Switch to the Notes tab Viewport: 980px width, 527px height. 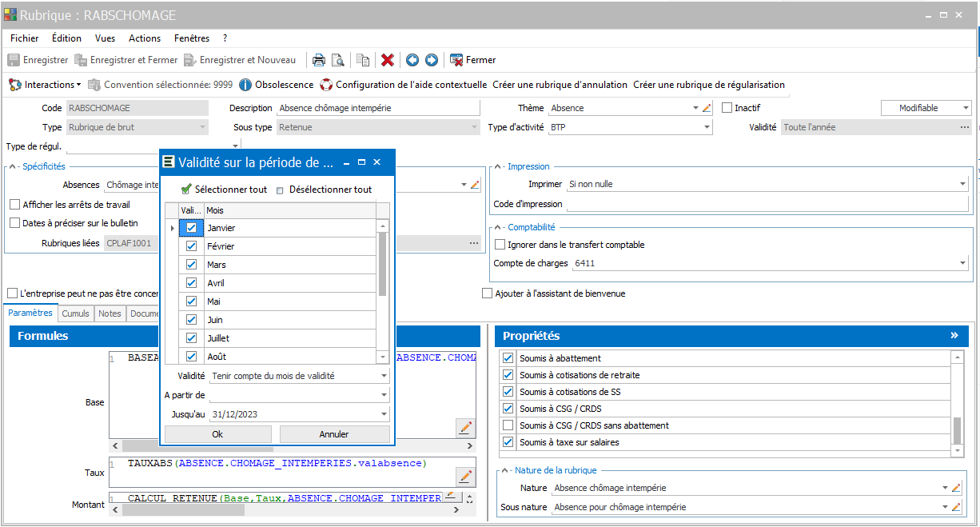(110, 313)
